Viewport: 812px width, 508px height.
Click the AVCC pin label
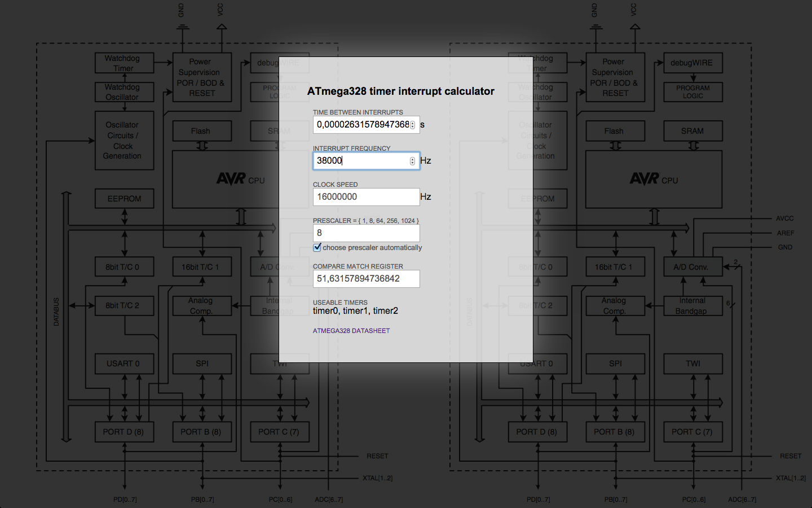785,218
